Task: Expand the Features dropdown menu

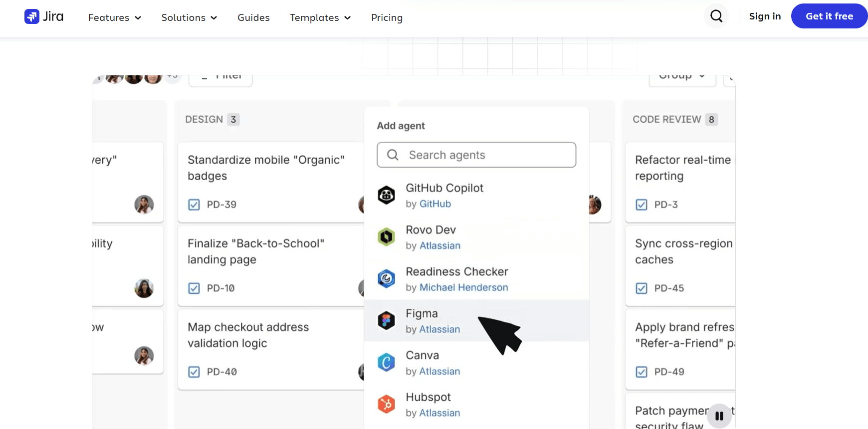Action: click(x=115, y=17)
